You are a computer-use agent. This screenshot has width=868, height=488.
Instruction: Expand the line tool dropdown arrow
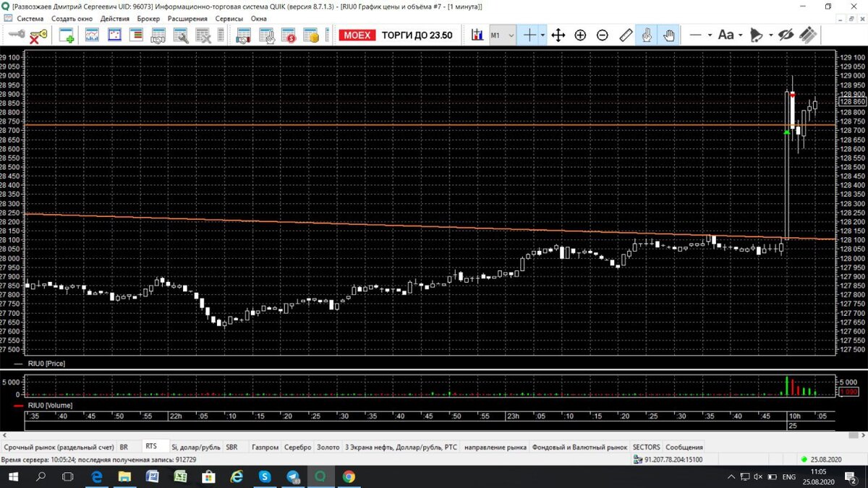click(x=710, y=35)
